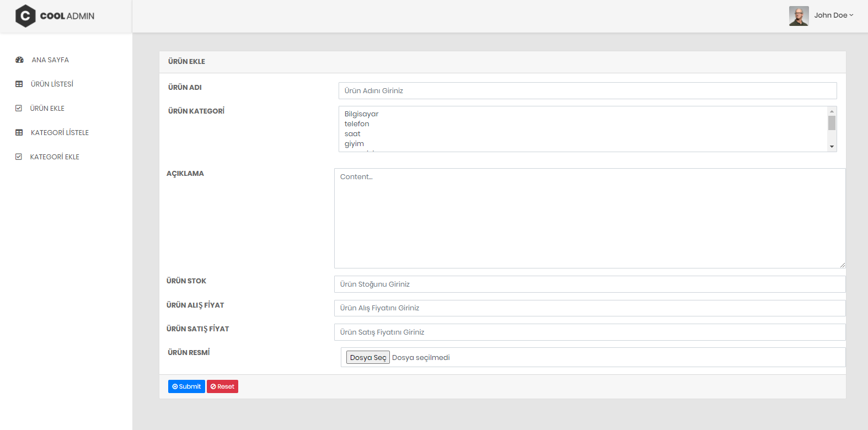Open Kategori Ekle from the sidebar
Screen dimensions: 868x430
pyautogui.click(x=55, y=157)
